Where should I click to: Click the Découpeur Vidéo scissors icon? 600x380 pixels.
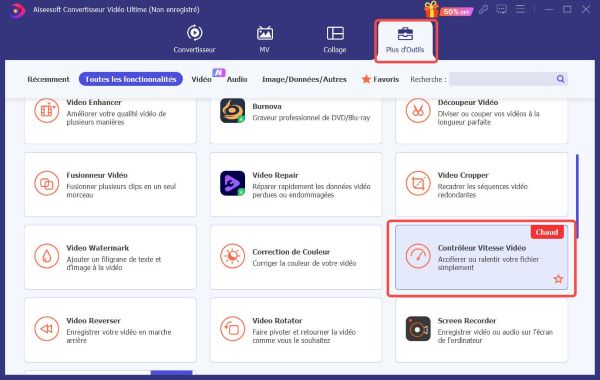tap(418, 110)
